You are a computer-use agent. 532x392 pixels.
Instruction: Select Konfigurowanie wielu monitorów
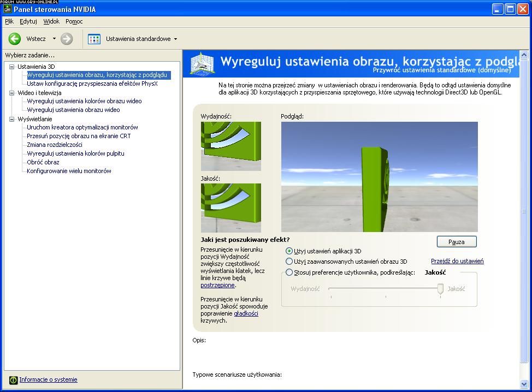(x=69, y=171)
